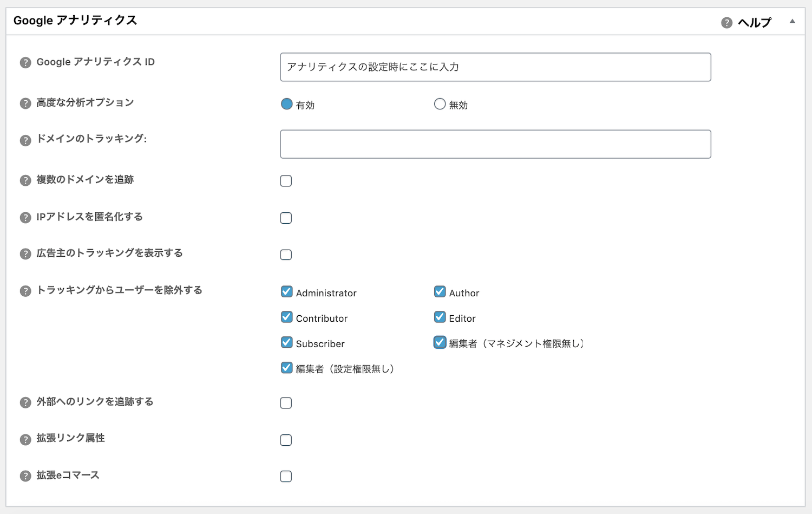Click help icon beside 高度な分析オプション
This screenshot has height=514, width=812.
click(25, 103)
